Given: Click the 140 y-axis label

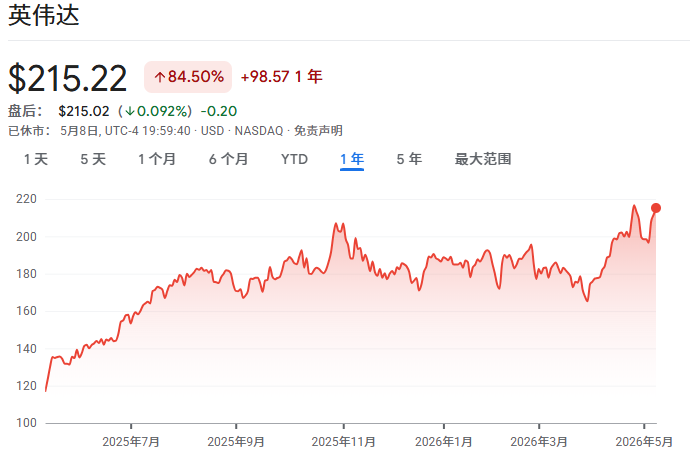Looking at the screenshot, I should [26, 348].
